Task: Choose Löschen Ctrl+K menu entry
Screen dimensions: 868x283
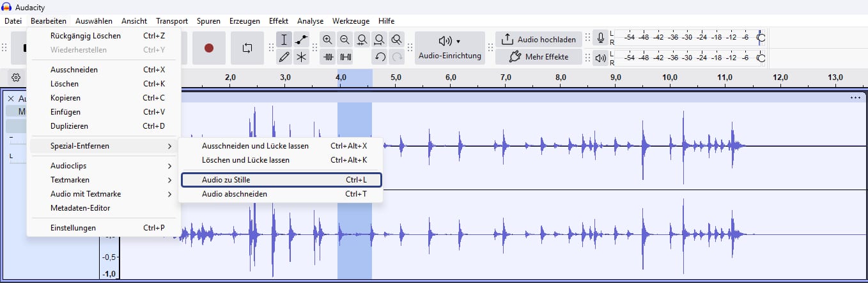Action: point(104,84)
